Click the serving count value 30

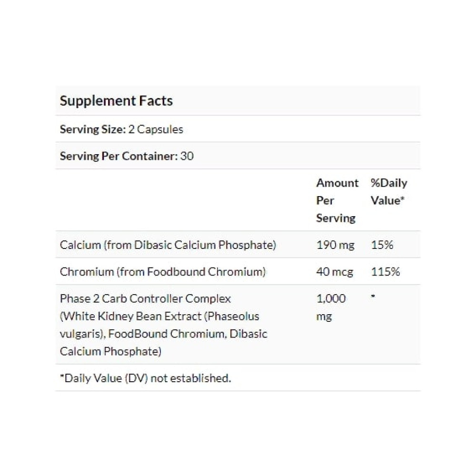click(x=187, y=156)
